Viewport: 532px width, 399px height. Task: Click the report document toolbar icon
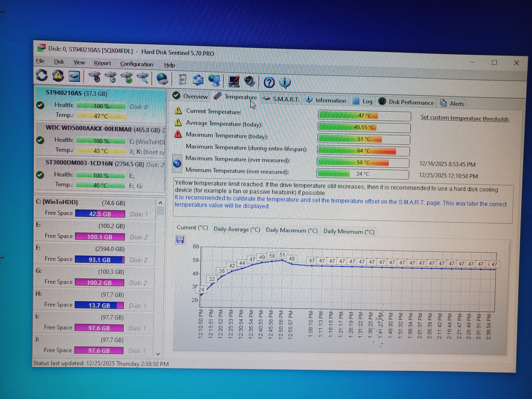point(182,80)
